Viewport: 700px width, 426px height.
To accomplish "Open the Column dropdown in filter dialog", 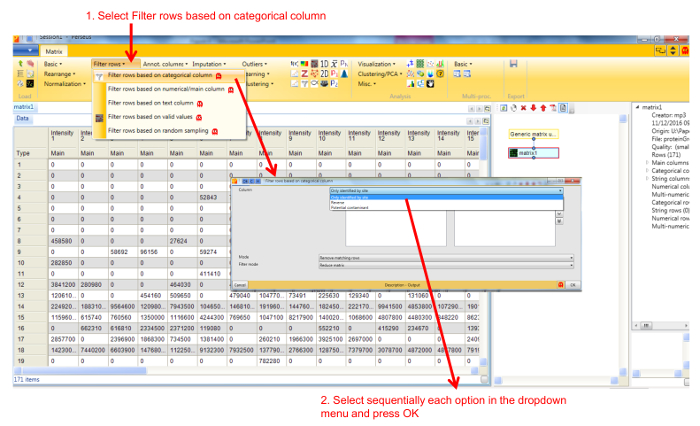I will pyautogui.click(x=446, y=190).
